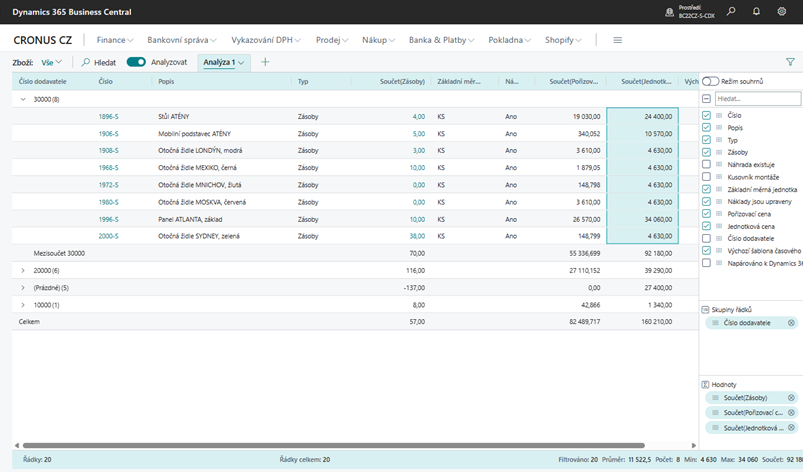Viewport: 803px width, 472px height.
Task: Click the column search Hledat field
Action: (x=757, y=99)
